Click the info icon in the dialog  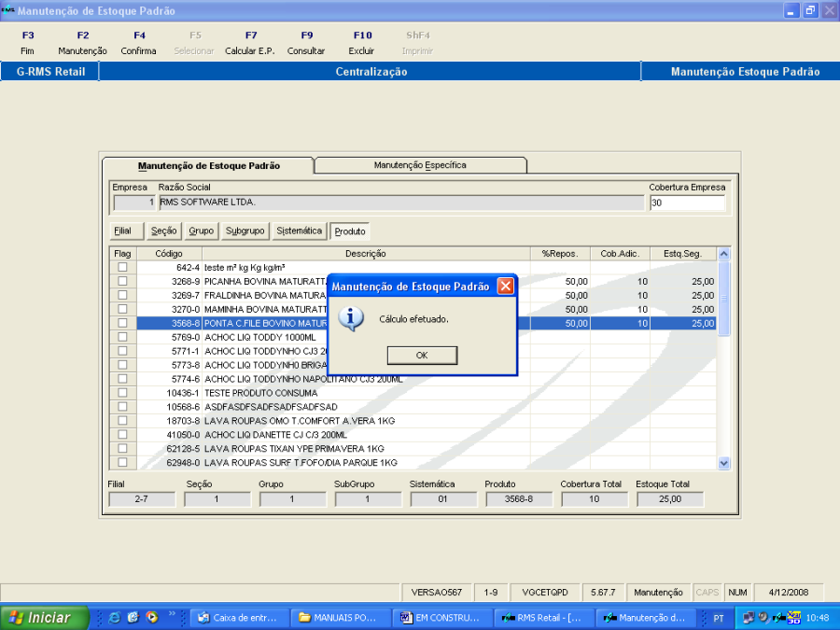point(351,319)
